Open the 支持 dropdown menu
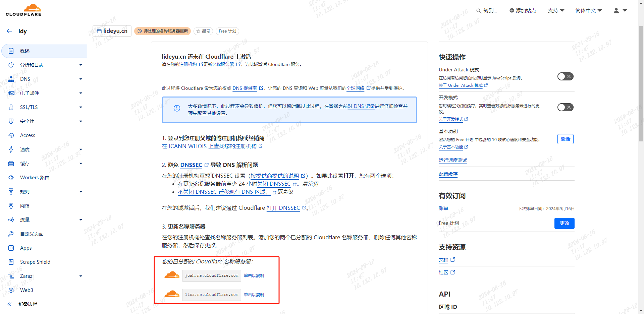Screen dimensions: 644x314 click(x=556, y=11)
